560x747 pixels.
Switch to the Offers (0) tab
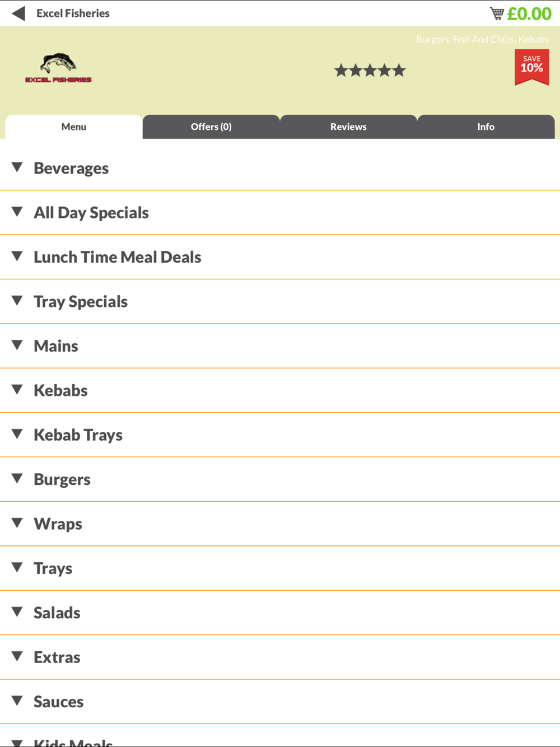click(x=211, y=127)
